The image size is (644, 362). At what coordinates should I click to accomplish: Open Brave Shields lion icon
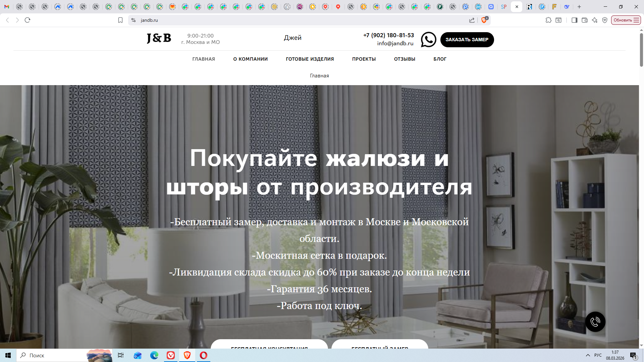(x=484, y=20)
